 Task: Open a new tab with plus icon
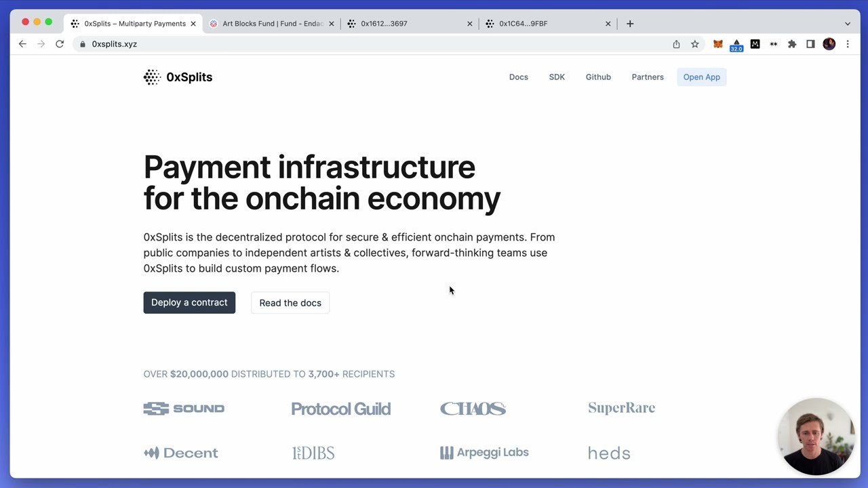630,24
